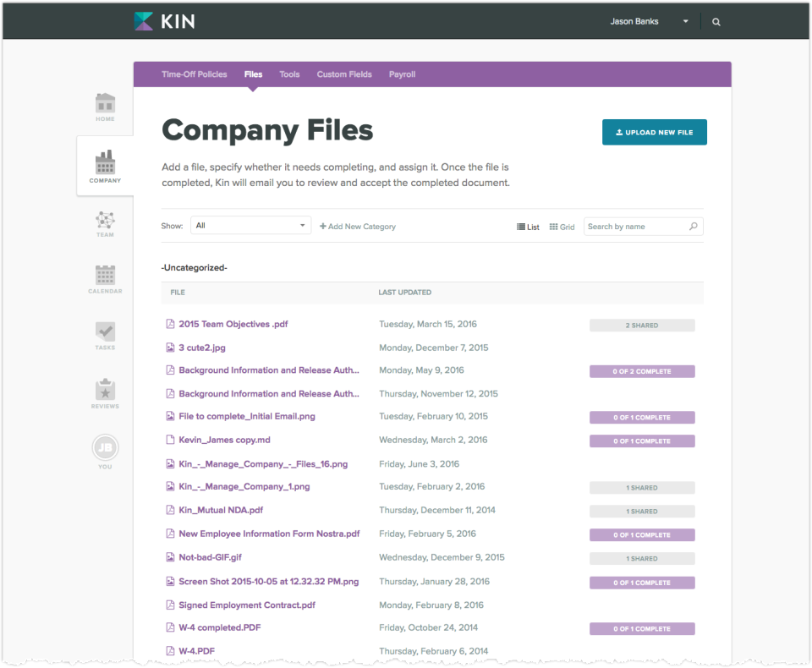Open W-4 completed.PDF file
Image resolution: width=812 pixels, height=668 pixels.
(220, 627)
